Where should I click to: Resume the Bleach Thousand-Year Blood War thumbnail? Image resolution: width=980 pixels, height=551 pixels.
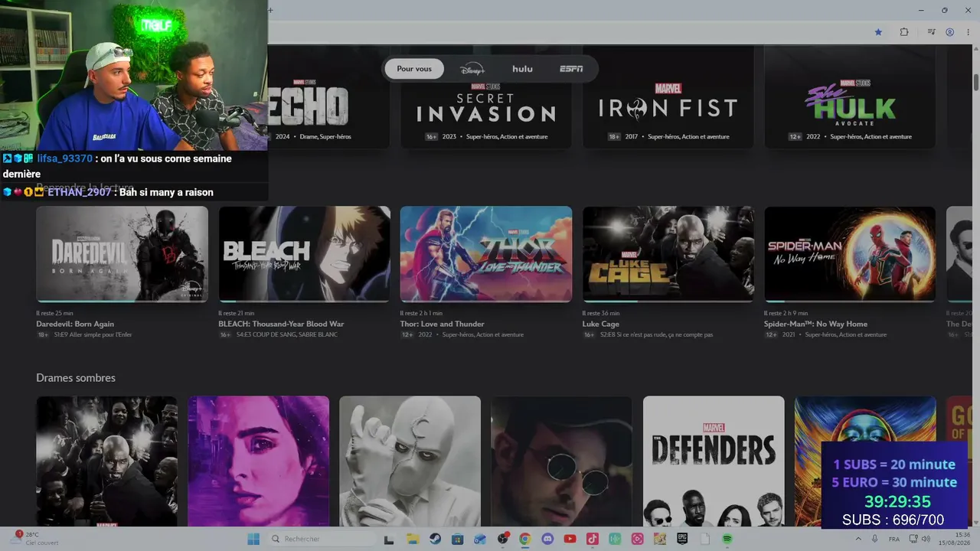click(x=304, y=254)
